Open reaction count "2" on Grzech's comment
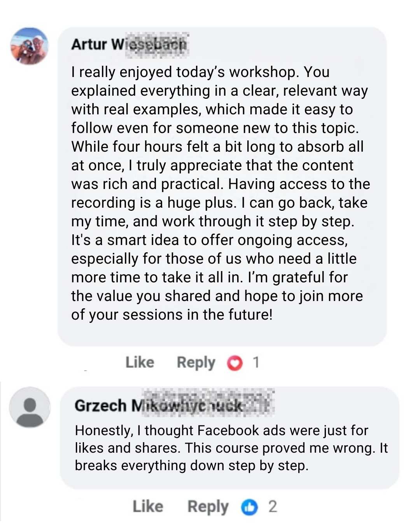Image resolution: width=420 pixels, height=525 pixels. [273, 507]
